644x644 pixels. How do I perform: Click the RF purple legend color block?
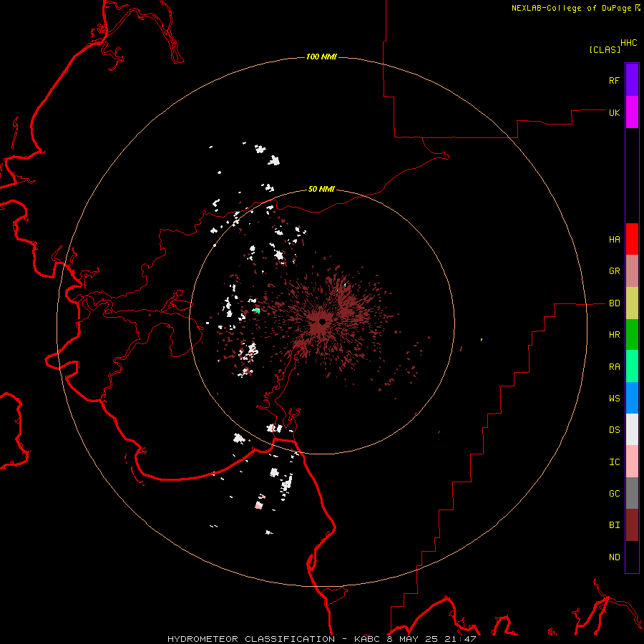632,80
